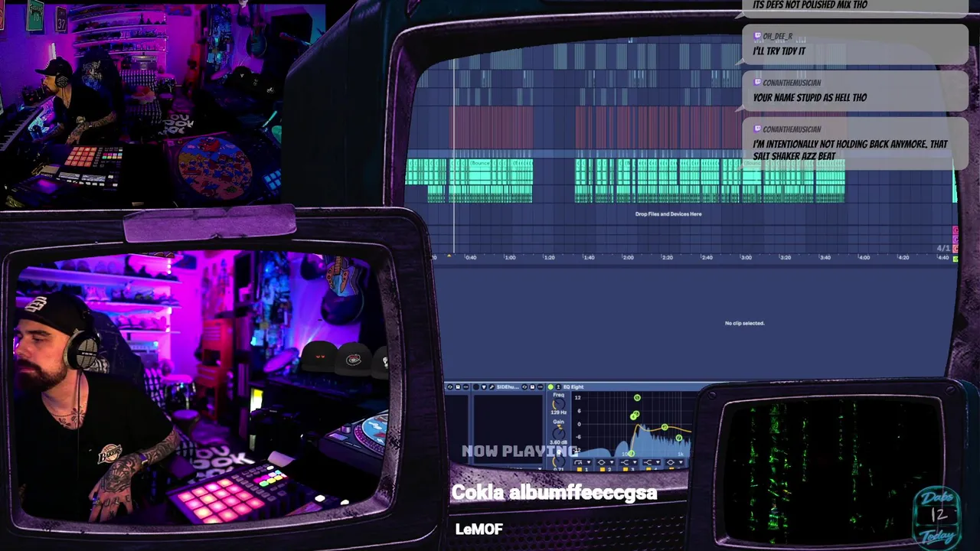Click the I'LL TRY TIDY IT chat message
The image size is (980, 551).
tap(779, 51)
